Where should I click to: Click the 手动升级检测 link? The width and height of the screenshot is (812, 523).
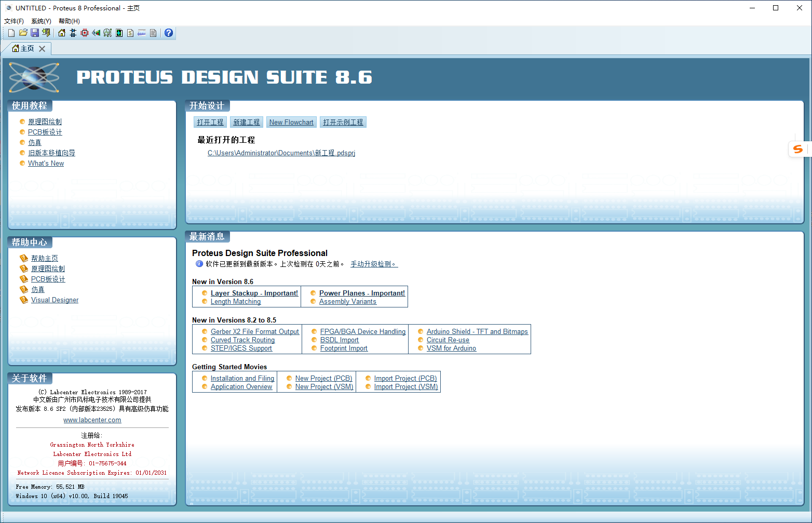tap(374, 264)
